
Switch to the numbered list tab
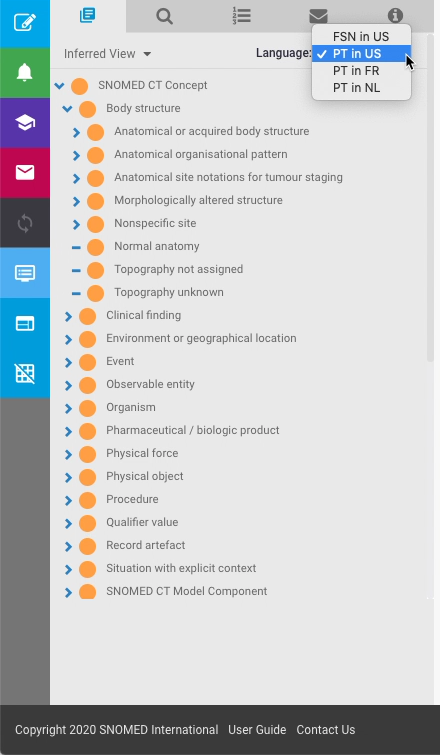(x=241, y=16)
